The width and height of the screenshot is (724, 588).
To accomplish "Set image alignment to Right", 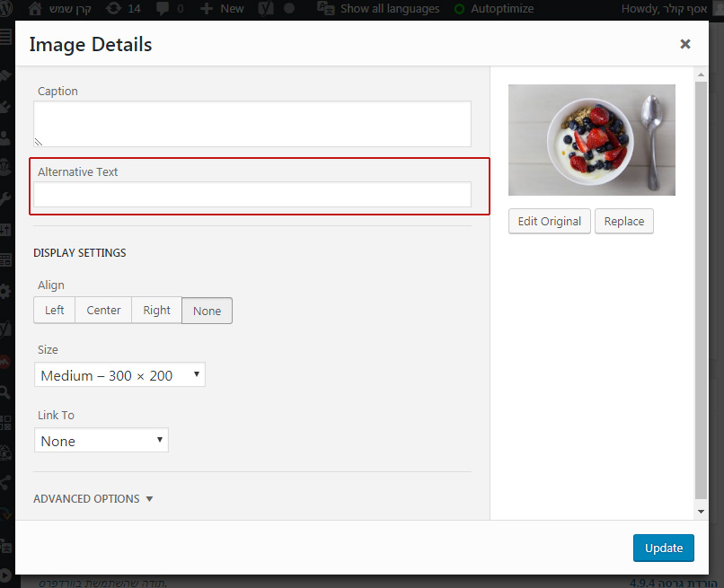I will tap(156, 310).
